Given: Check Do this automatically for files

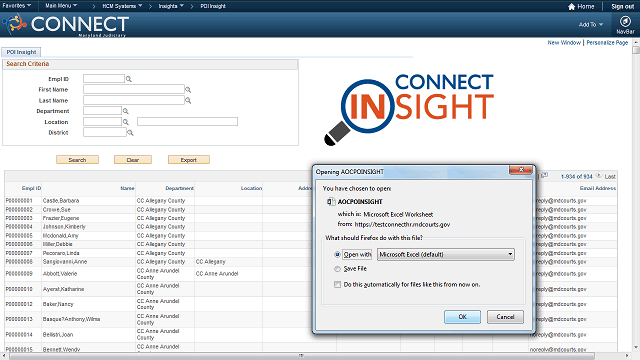Looking at the screenshot, I should point(337,284).
